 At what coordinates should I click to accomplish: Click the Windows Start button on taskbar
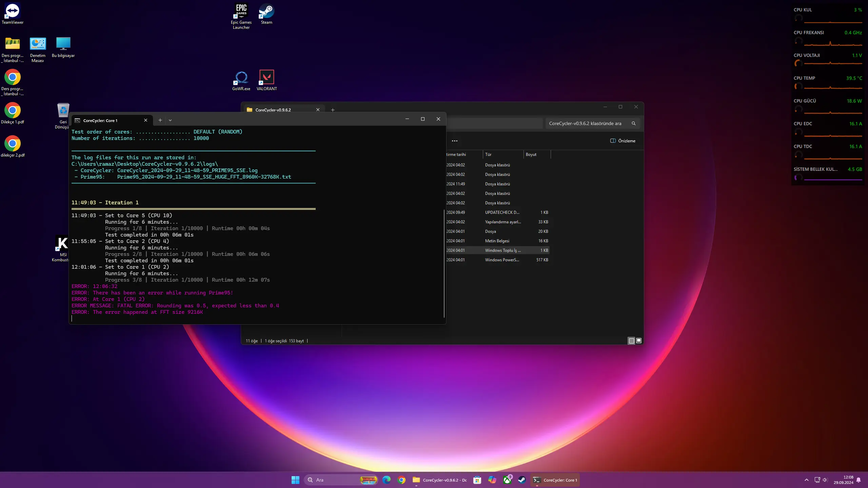(x=295, y=480)
